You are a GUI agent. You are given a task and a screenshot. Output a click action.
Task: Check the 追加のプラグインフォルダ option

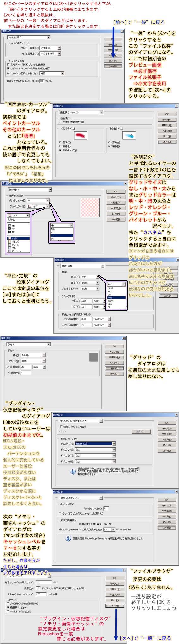[61, 427]
